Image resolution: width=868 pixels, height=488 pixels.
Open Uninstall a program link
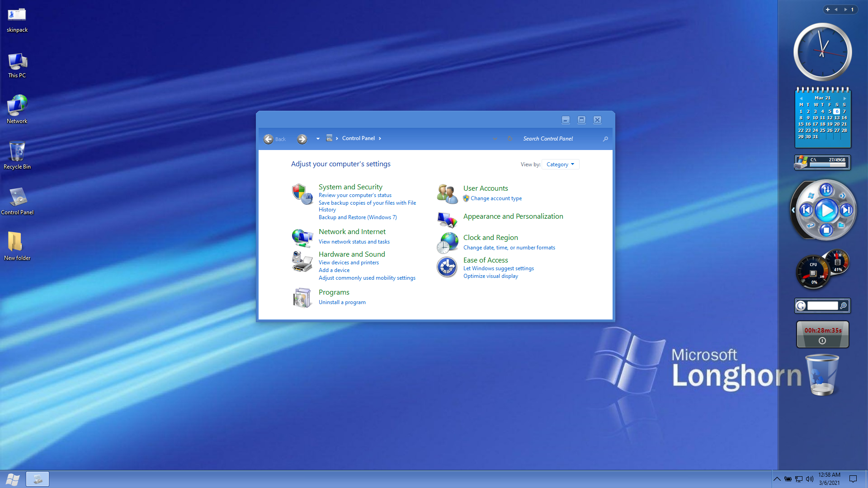[x=342, y=302]
